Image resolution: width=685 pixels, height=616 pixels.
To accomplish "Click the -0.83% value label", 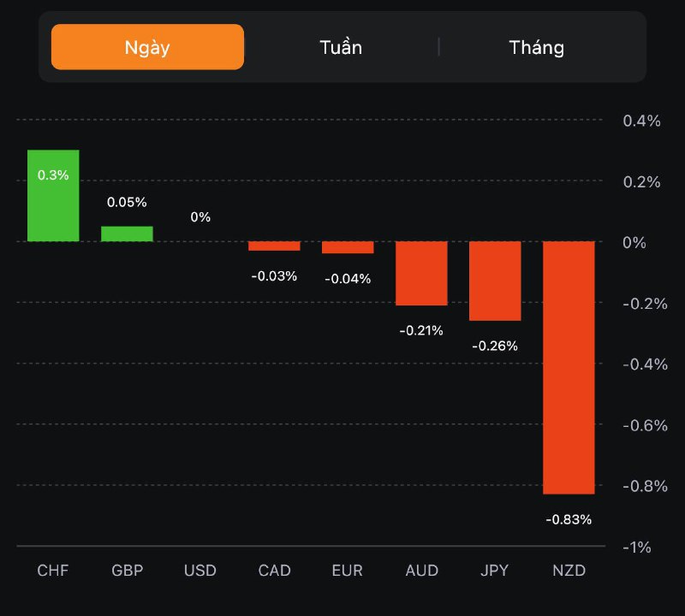I will tap(569, 519).
